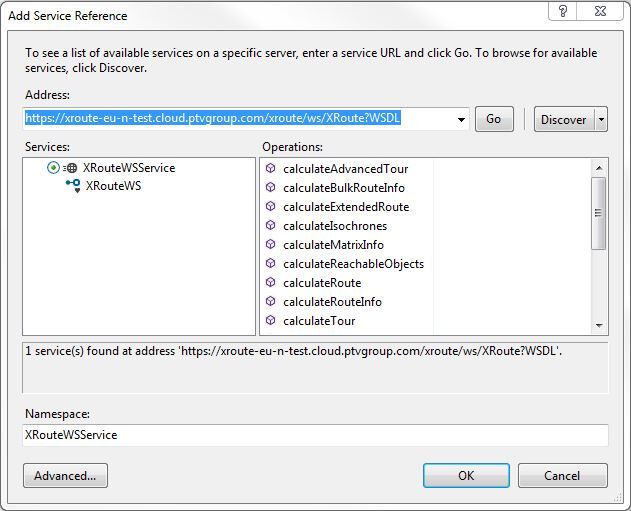Screen dimensions: 631x511
Task: Expand the Discover button dropdown arrow
Action: (601, 120)
